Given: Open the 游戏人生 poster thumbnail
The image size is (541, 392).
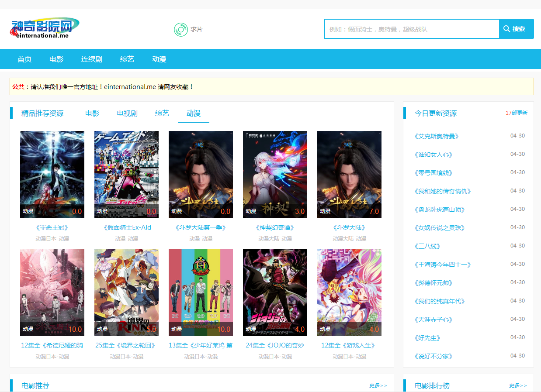Looking at the screenshot, I should [x=349, y=292].
